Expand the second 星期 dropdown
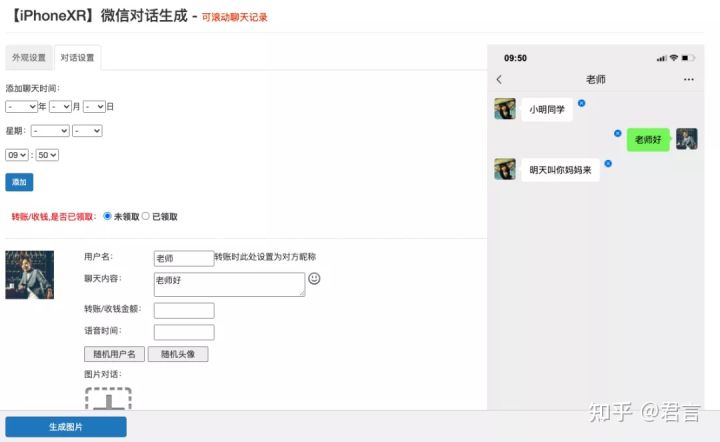 tap(87, 131)
